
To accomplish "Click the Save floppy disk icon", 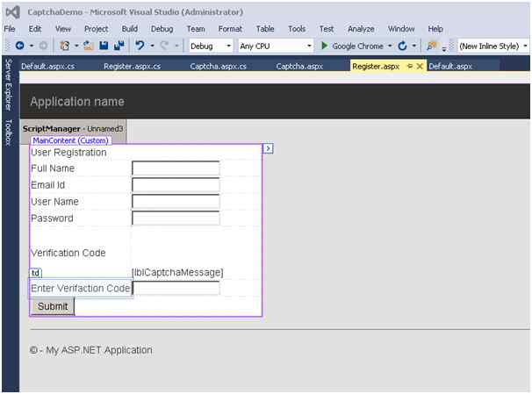I will click(104, 46).
